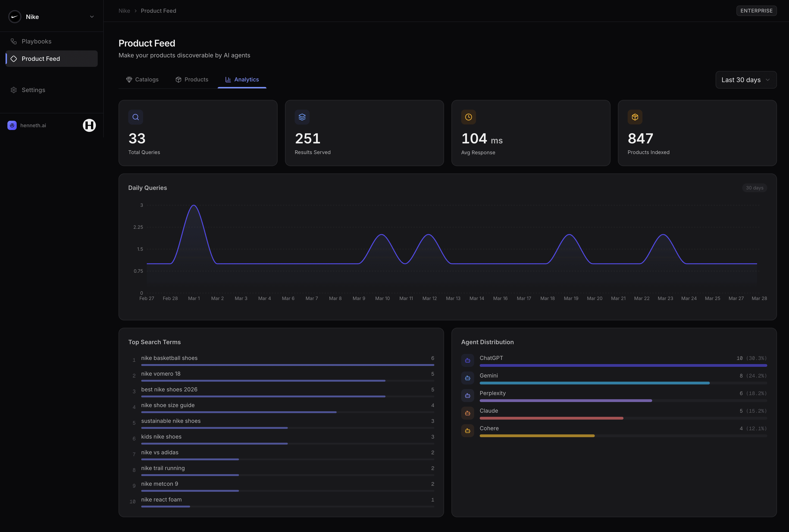Click the 30 days badge on Daily Queries
Image resolution: width=789 pixels, height=532 pixels.
coord(755,188)
